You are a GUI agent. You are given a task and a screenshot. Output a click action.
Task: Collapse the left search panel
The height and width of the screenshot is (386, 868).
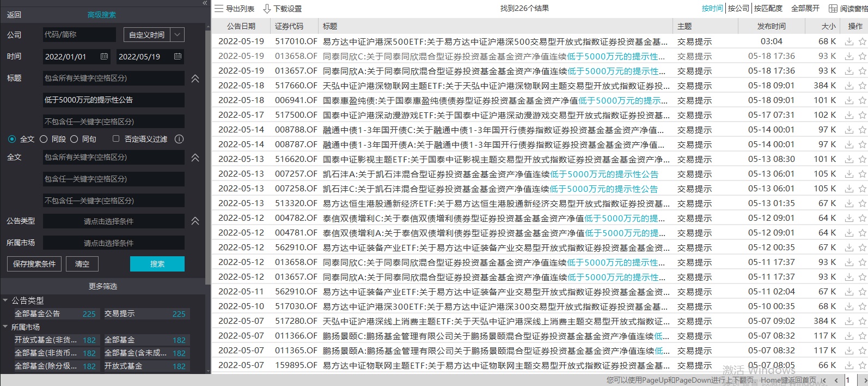coord(205,3)
